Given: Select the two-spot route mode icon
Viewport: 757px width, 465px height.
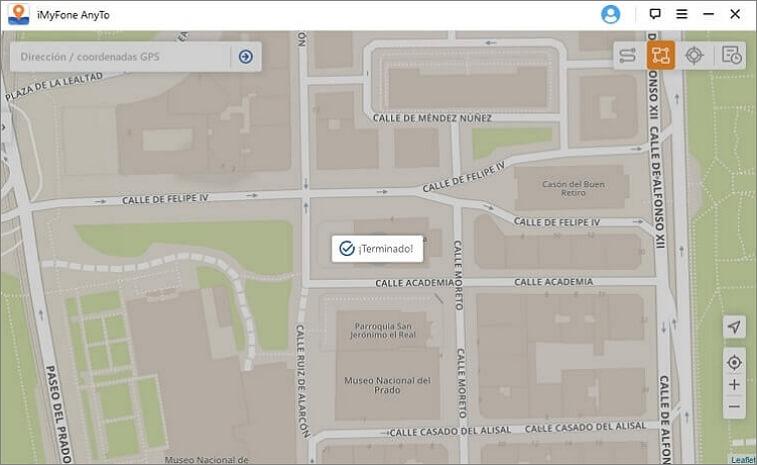Looking at the screenshot, I should tap(628, 56).
